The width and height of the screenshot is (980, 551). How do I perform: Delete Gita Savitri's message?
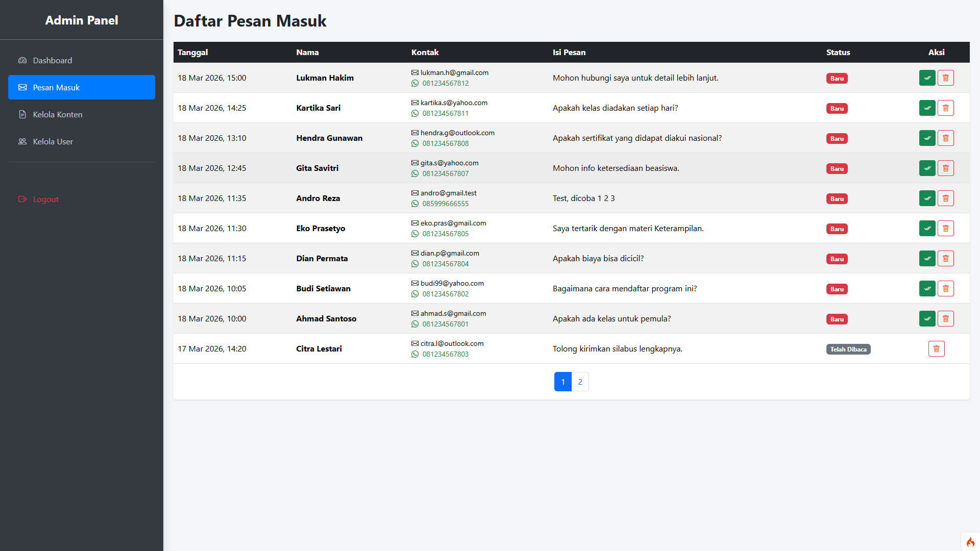[x=945, y=168]
